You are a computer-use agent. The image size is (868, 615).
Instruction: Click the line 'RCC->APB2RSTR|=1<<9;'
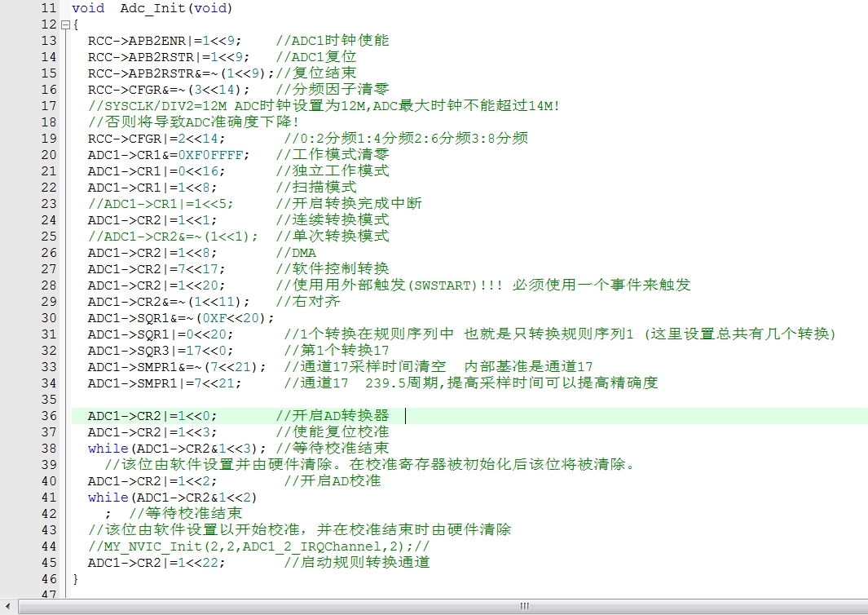coord(169,57)
